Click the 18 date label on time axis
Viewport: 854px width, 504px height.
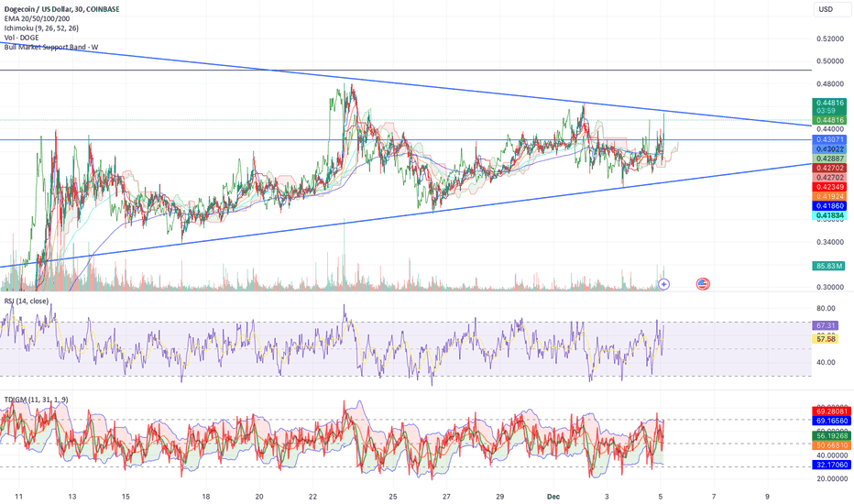pyautogui.click(x=206, y=497)
